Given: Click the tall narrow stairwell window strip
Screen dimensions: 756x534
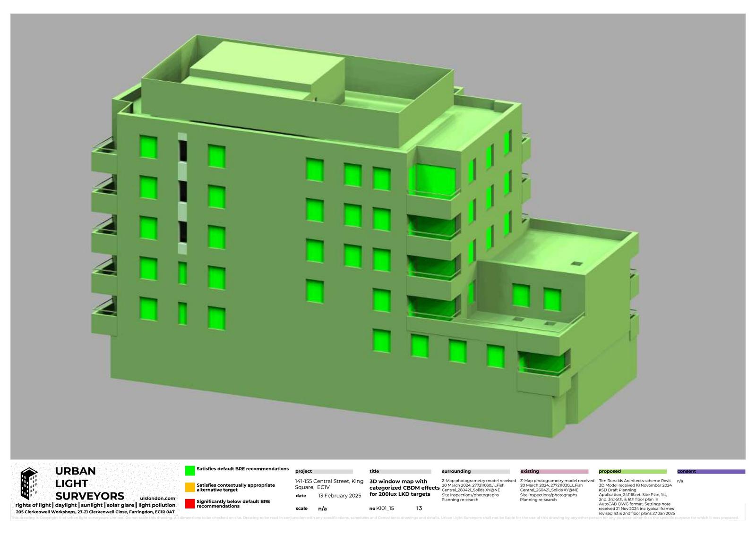Looking at the screenshot, I should pos(182,194).
